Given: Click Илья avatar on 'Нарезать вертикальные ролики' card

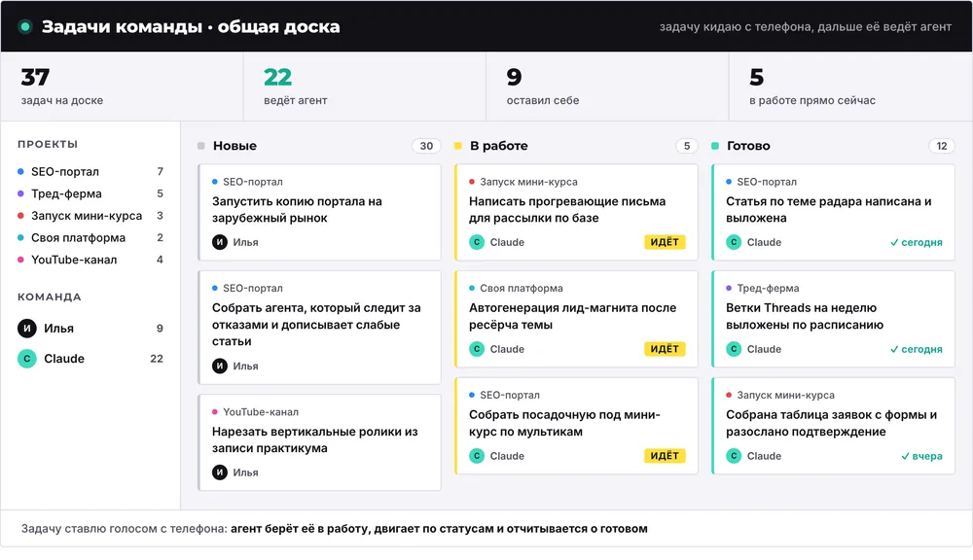Looking at the screenshot, I should [220, 472].
